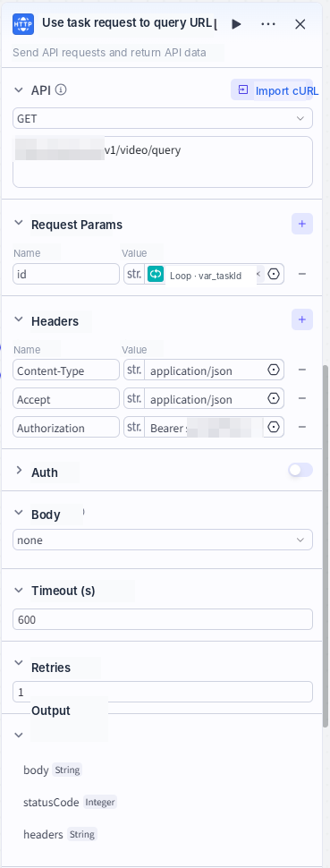Run the HTTP node with play button
The width and height of the screenshot is (330, 868).
[236, 24]
